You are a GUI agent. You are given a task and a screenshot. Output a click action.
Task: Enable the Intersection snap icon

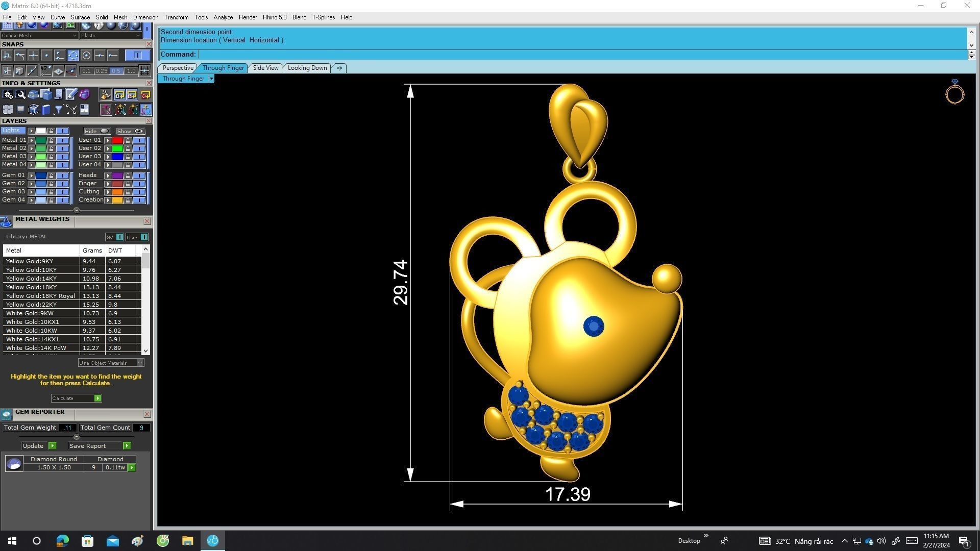pos(33,55)
